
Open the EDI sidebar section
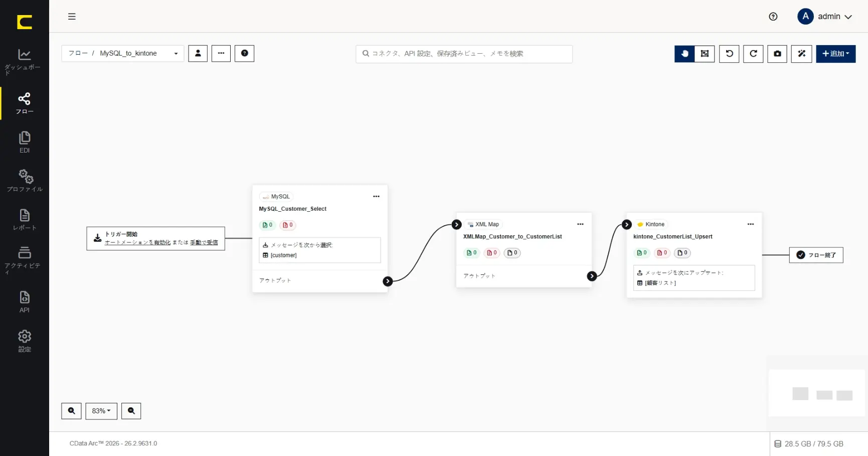pos(25,142)
